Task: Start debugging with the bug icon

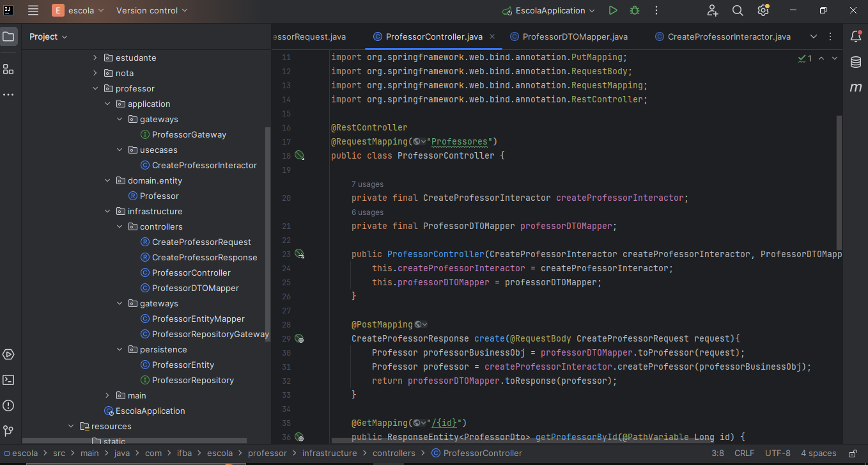Action: [634, 11]
